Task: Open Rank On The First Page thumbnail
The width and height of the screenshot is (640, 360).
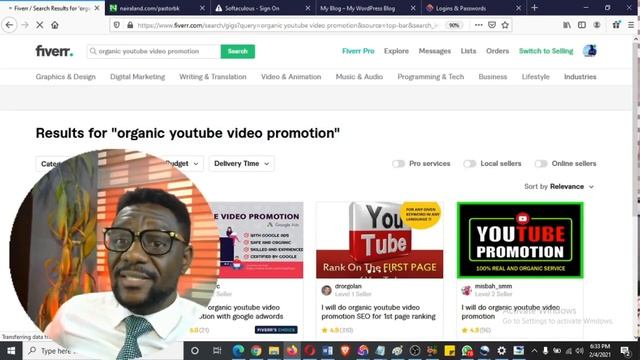Action: 380,240
